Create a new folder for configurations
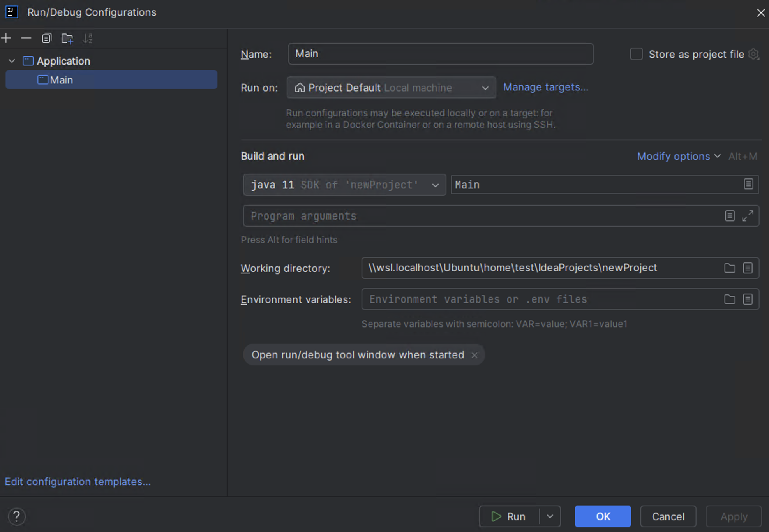This screenshot has height=532, width=769. click(x=67, y=38)
